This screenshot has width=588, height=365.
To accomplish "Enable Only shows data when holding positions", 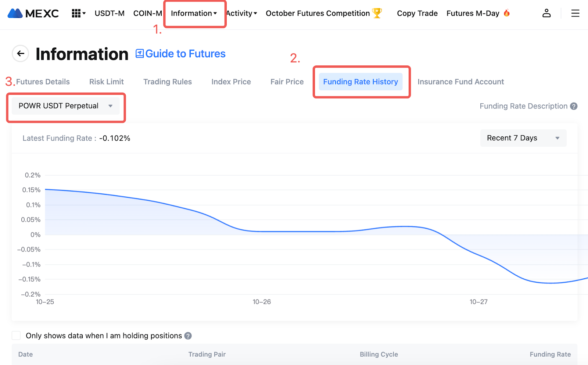I will click(x=16, y=336).
